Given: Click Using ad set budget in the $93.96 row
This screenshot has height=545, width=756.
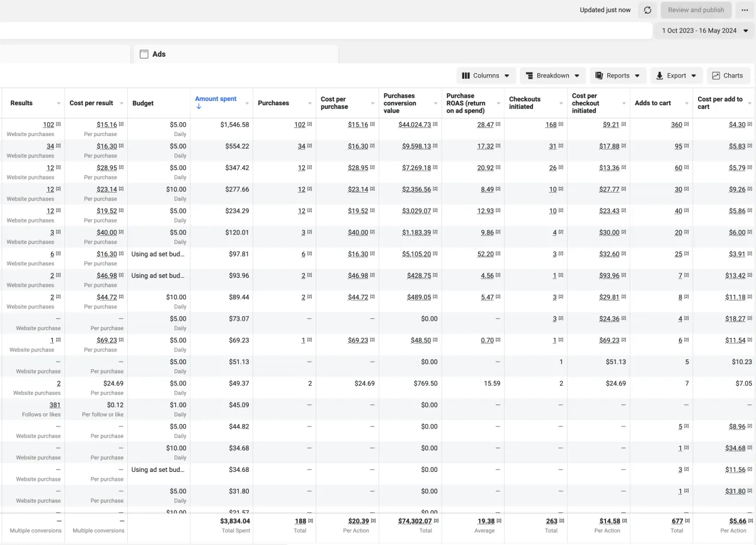Looking at the screenshot, I should click(158, 276).
